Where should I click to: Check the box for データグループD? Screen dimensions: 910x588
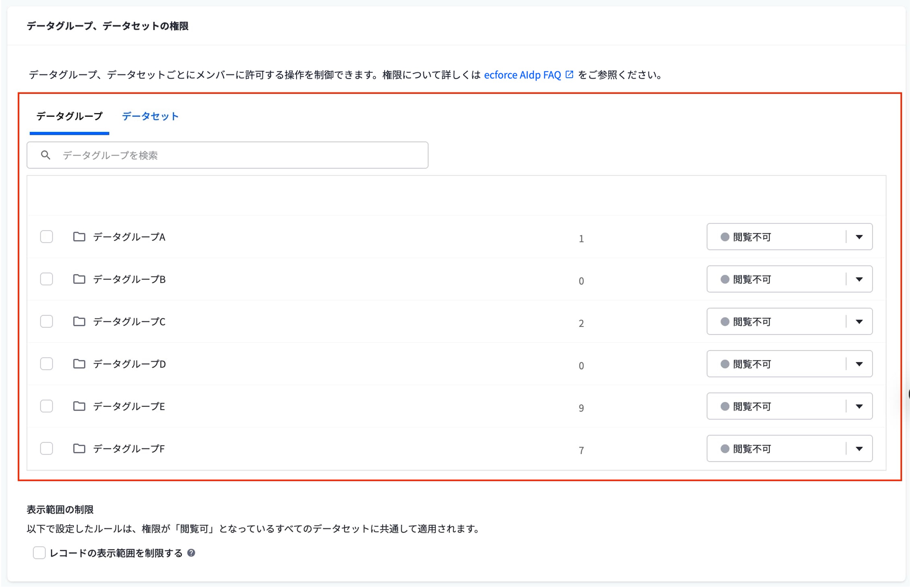[47, 364]
